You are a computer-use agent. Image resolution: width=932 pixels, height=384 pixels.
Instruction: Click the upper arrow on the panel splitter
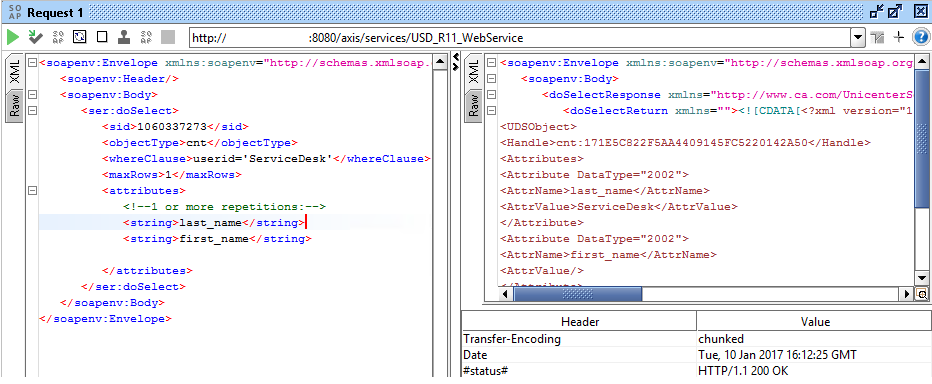pyautogui.click(x=456, y=56)
